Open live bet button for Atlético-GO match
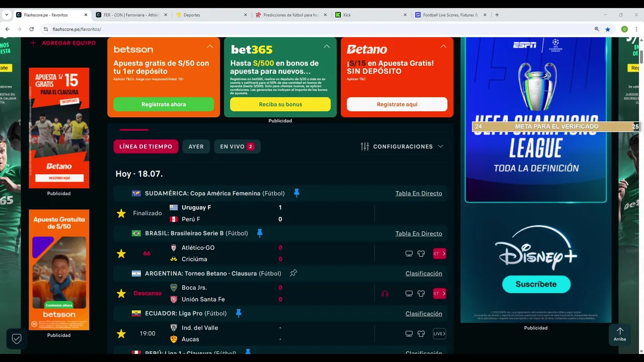This screenshot has height=362, width=644. tap(439, 253)
